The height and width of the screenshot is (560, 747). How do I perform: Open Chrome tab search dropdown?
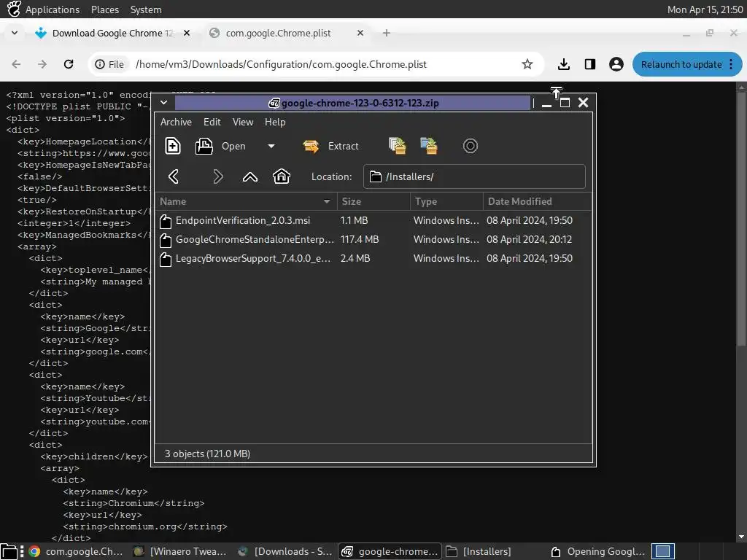coord(15,33)
